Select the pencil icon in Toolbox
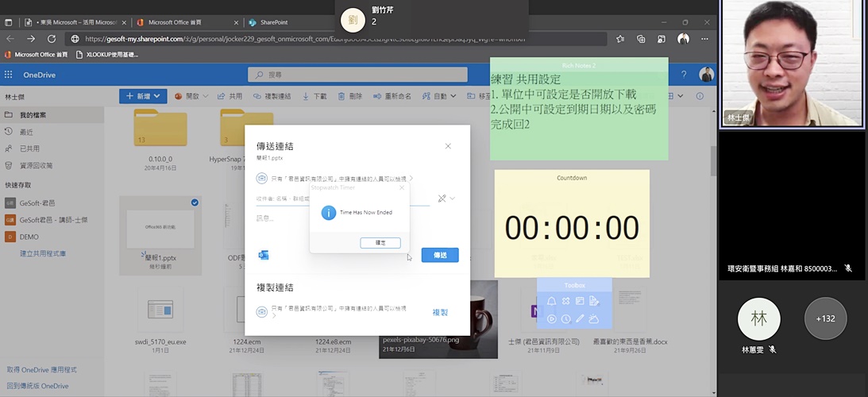868x397 pixels. click(580, 319)
